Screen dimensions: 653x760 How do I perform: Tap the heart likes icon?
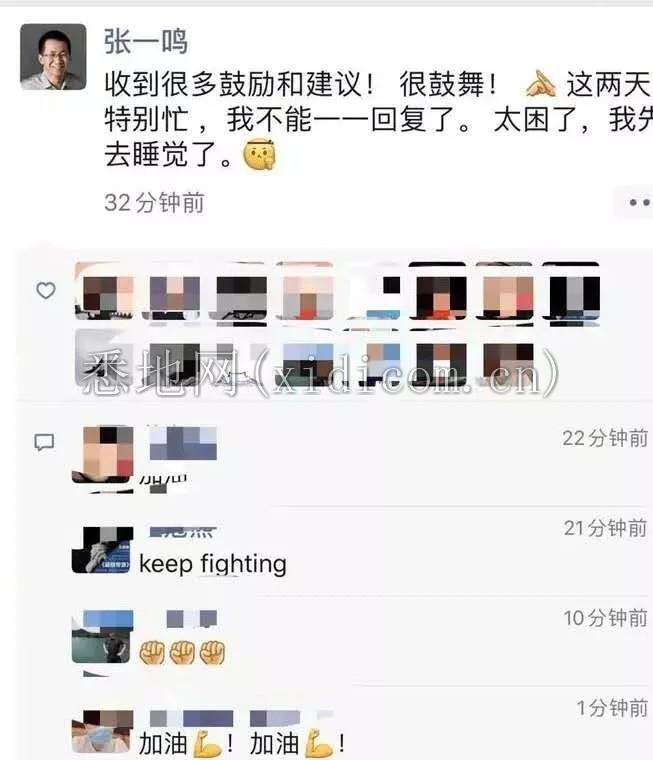tap(46, 290)
